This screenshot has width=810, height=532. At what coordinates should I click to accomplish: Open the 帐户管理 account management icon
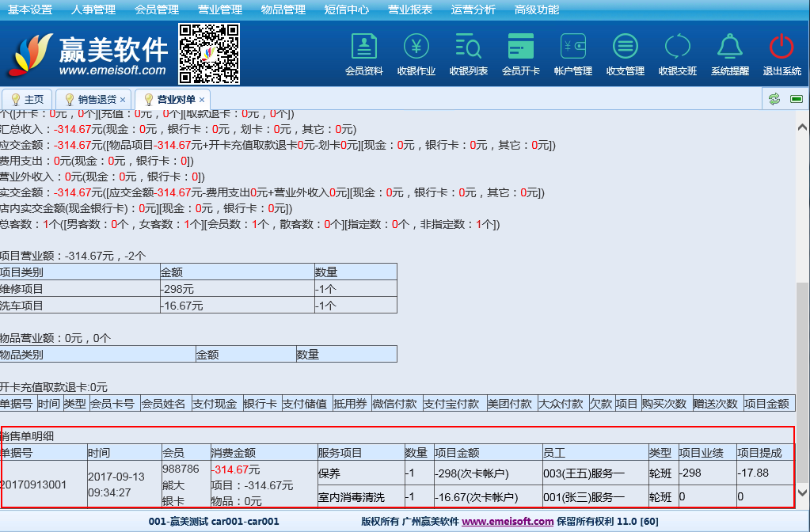(x=572, y=48)
